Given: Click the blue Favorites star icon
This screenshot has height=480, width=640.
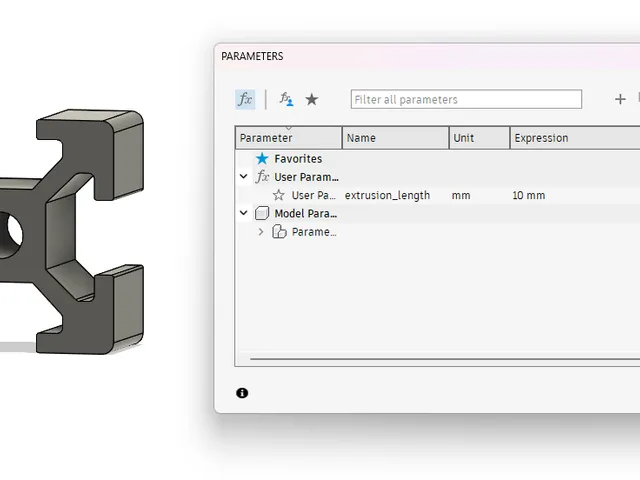Looking at the screenshot, I should tap(262, 158).
